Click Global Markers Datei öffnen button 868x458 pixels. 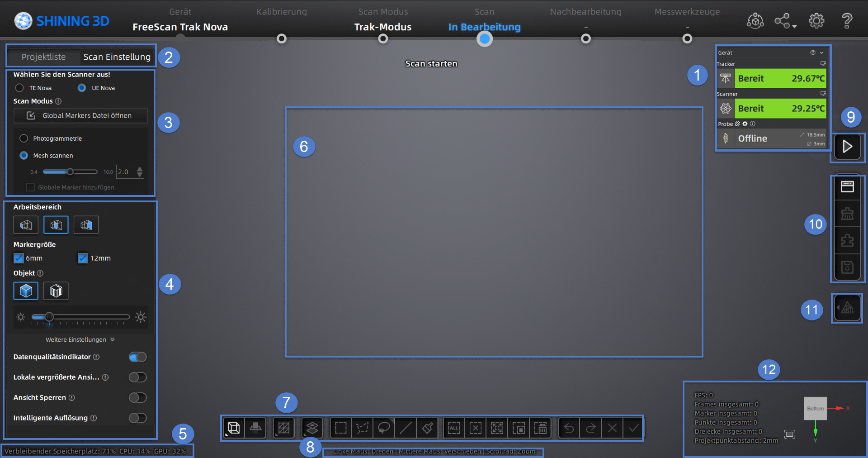[x=81, y=115]
